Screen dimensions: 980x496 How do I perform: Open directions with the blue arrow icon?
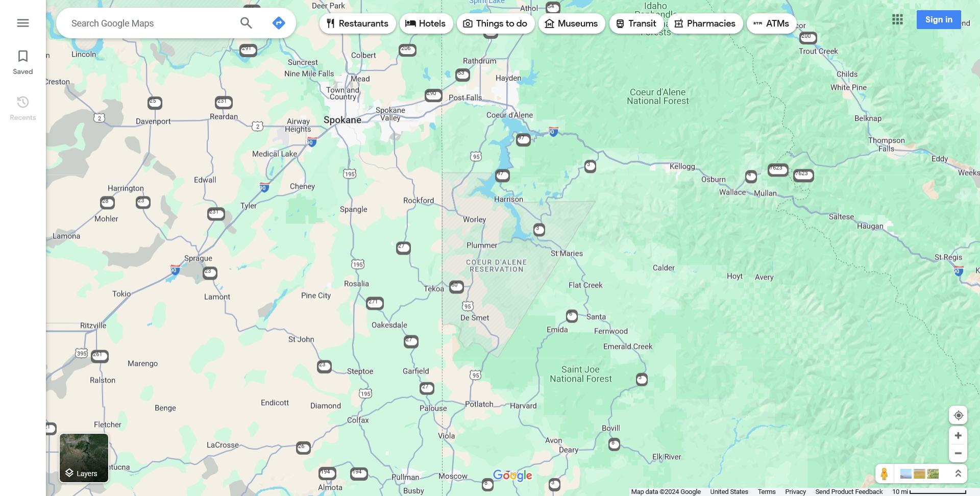click(279, 23)
